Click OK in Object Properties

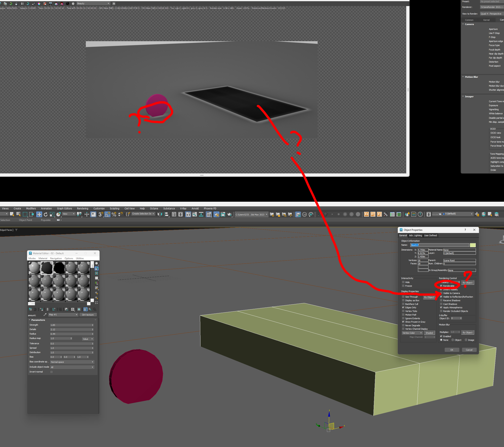451,350
